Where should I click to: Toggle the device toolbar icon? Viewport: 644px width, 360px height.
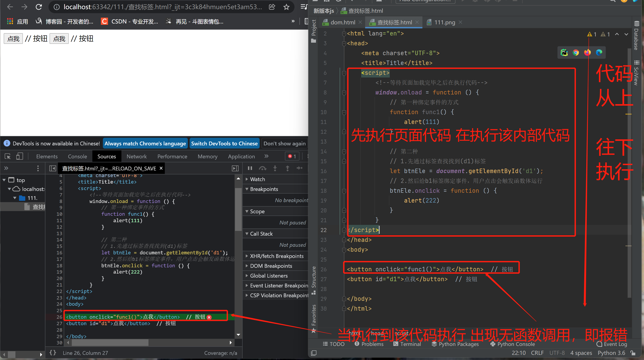[x=19, y=156]
